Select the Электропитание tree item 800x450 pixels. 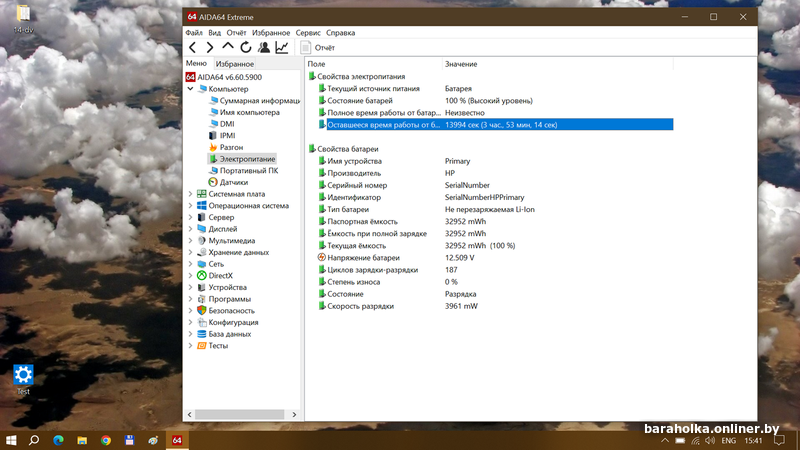tap(247, 159)
